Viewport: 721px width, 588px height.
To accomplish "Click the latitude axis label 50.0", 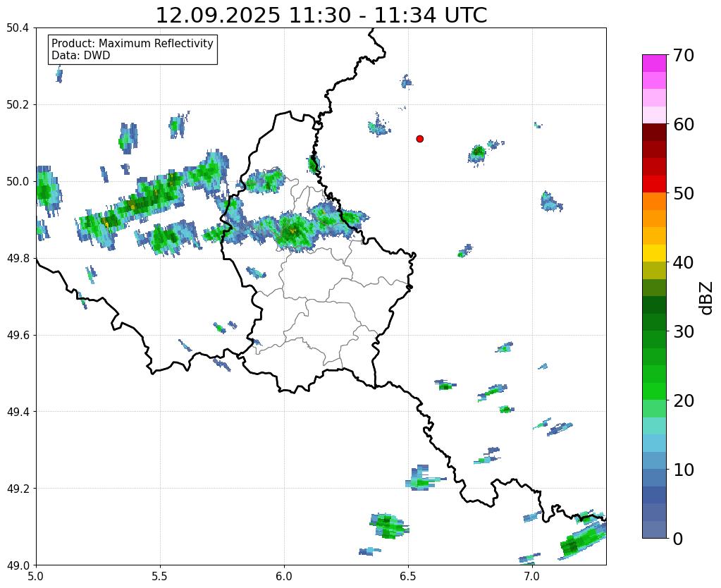I will coord(18,182).
